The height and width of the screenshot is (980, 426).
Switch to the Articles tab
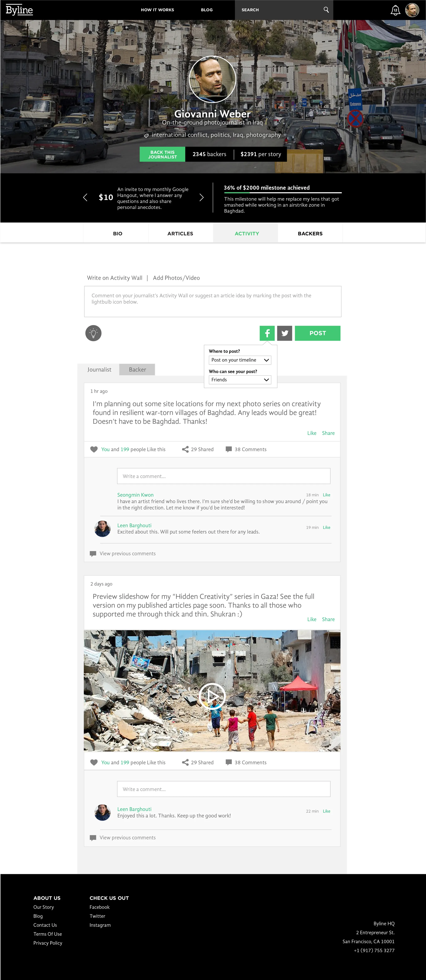[x=181, y=234]
